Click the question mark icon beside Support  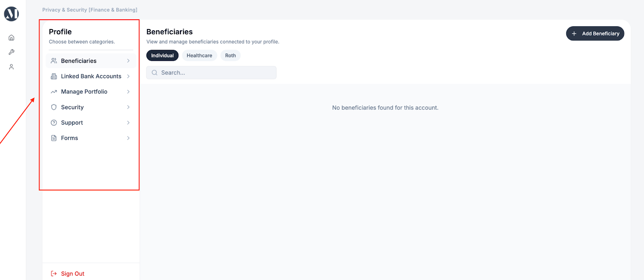coord(54,122)
